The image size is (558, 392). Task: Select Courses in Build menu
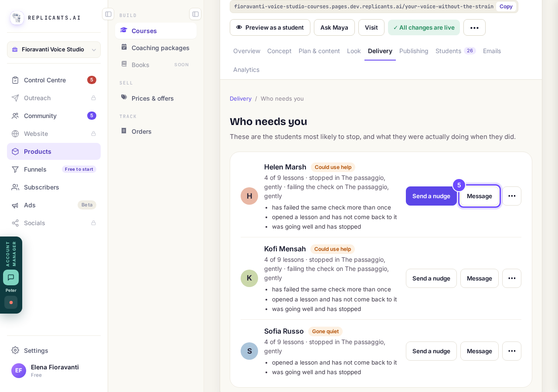pyautogui.click(x=156, y=31)
